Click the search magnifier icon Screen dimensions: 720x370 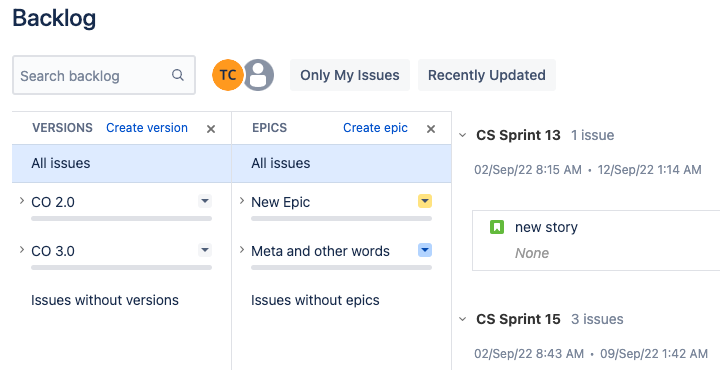coord(178,75)
